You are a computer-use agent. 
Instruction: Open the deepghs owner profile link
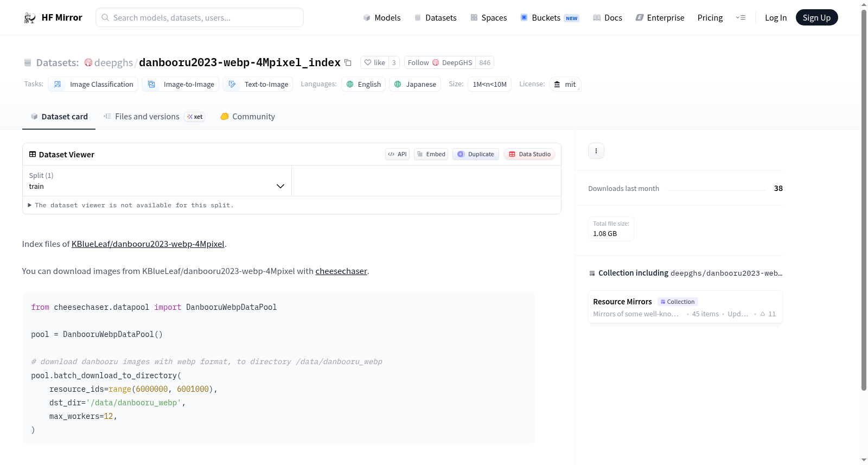pyautogui.click(x=113, y=63)
